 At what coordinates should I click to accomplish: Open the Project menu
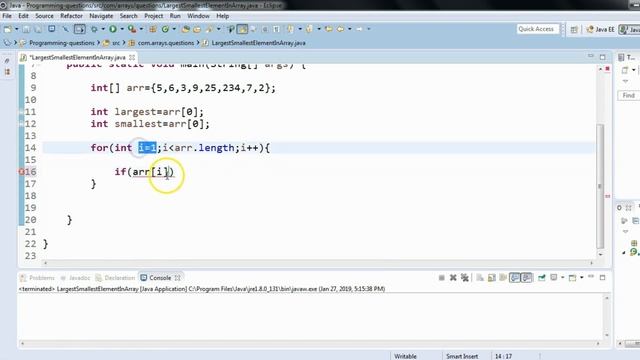tap(153, 16)
